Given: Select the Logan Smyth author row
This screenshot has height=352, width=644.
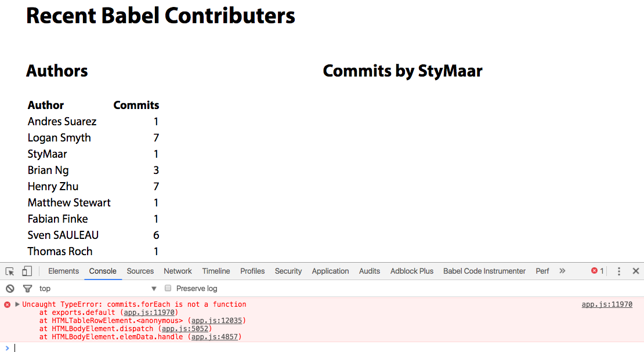Looking at the screenshot, I should [x=93, y=137].
